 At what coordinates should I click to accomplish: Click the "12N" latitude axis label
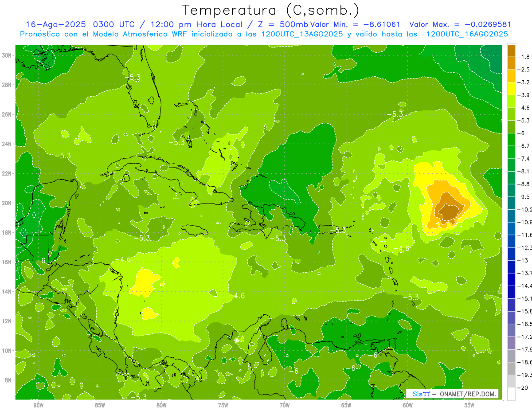coord(7,321)
